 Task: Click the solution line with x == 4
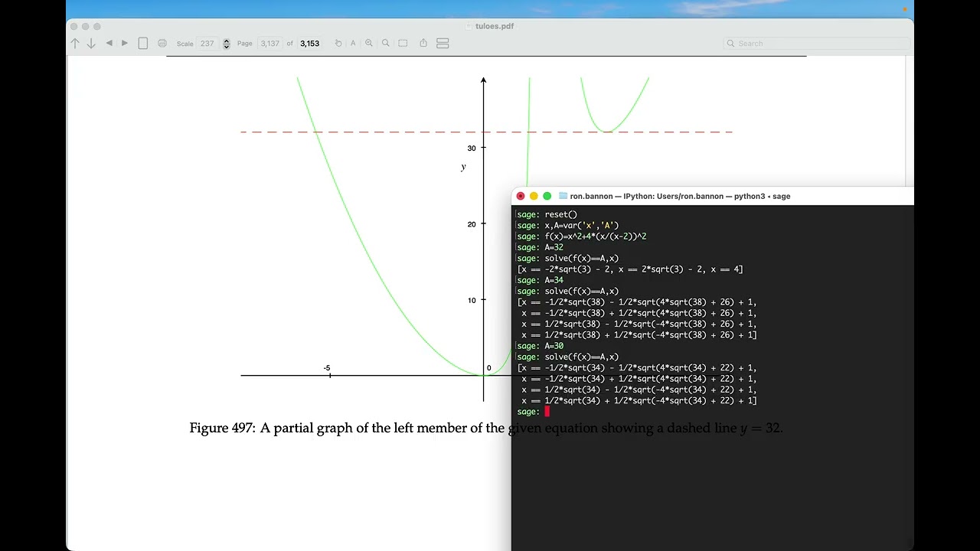click(630, 269)
